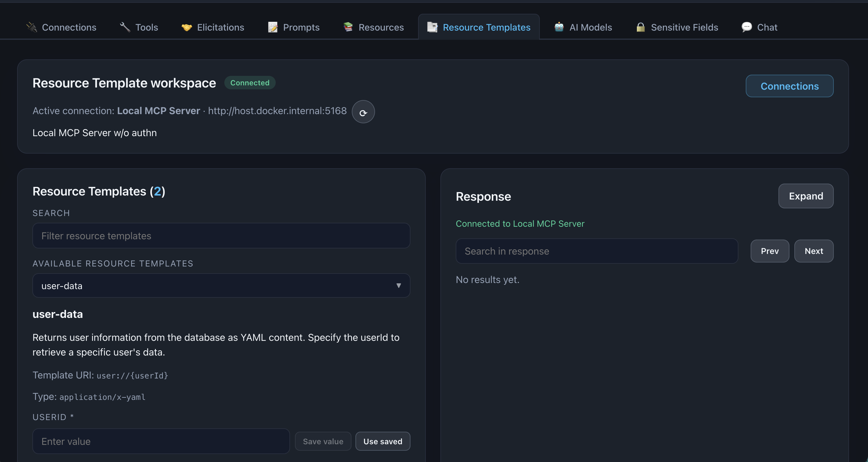Focus the Filter resource templates field

(221, 235)
